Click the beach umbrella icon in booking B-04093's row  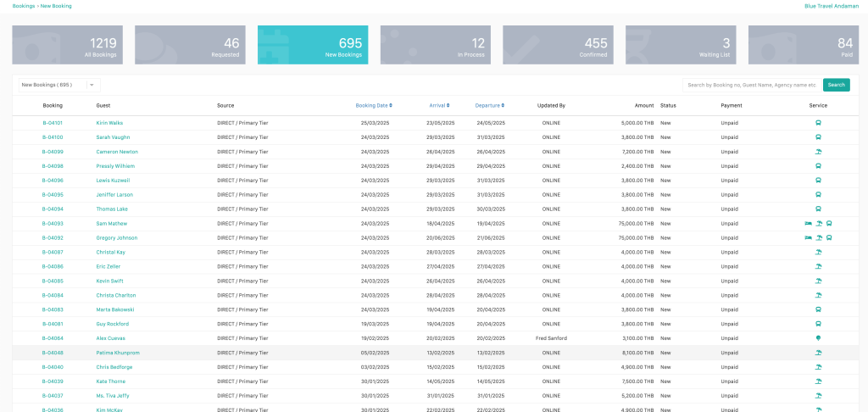[819, 224]
